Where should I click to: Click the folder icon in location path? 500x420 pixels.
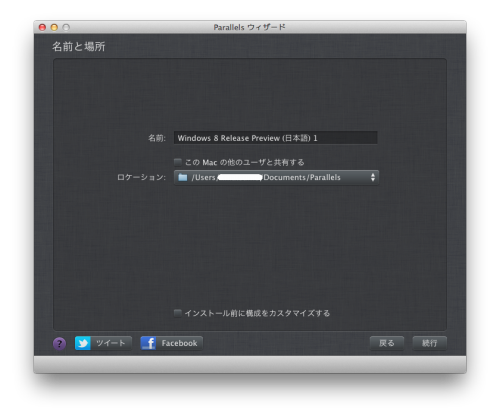(x=183, y=177)
